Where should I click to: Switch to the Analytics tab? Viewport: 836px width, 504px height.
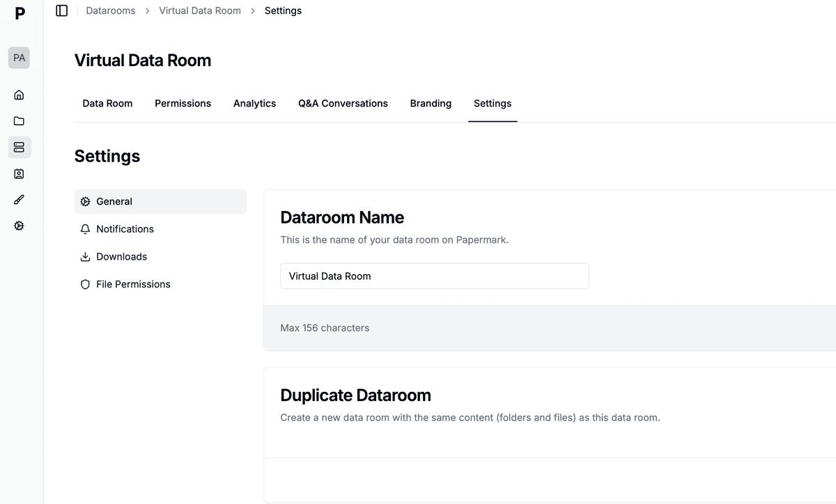254,104
